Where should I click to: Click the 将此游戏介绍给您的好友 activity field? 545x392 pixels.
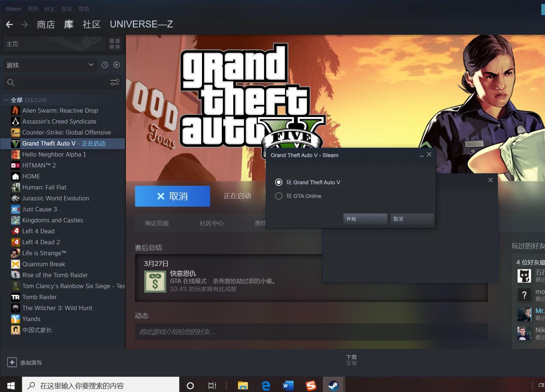311,332
